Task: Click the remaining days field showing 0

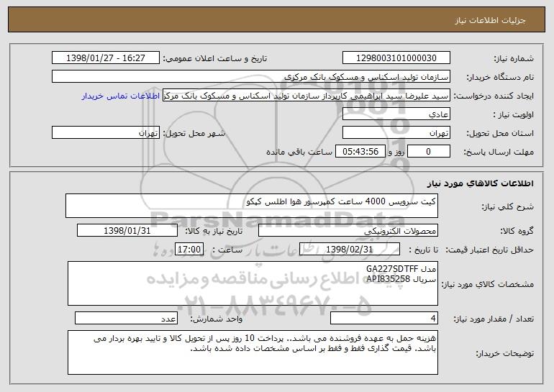Action: (x=429, y=152)
